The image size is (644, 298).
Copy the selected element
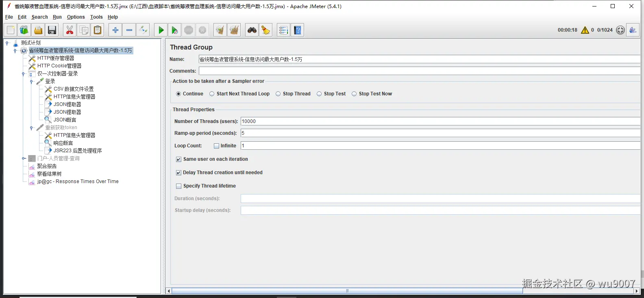(84, 30)
